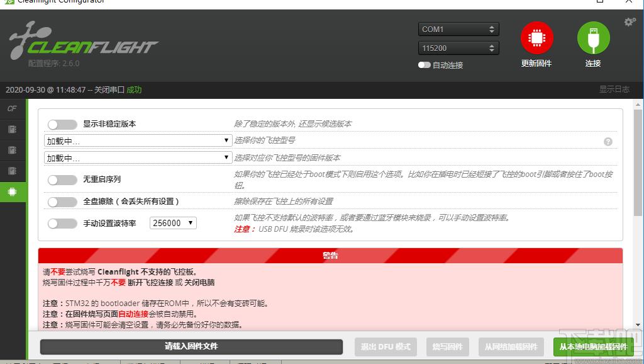The image size is (644, 364).
Task: Click the scrollbar up arrow
Action: coord(638,105)
